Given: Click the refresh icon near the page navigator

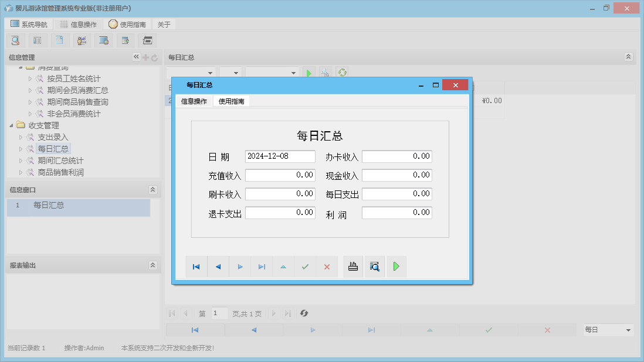Looking at the screenshot, I should point(304,313).
